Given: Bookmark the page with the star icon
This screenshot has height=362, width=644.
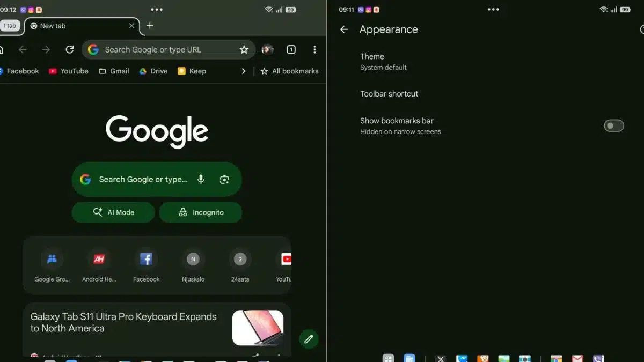Looking at the screenshot, I should (x=244, y=49).
